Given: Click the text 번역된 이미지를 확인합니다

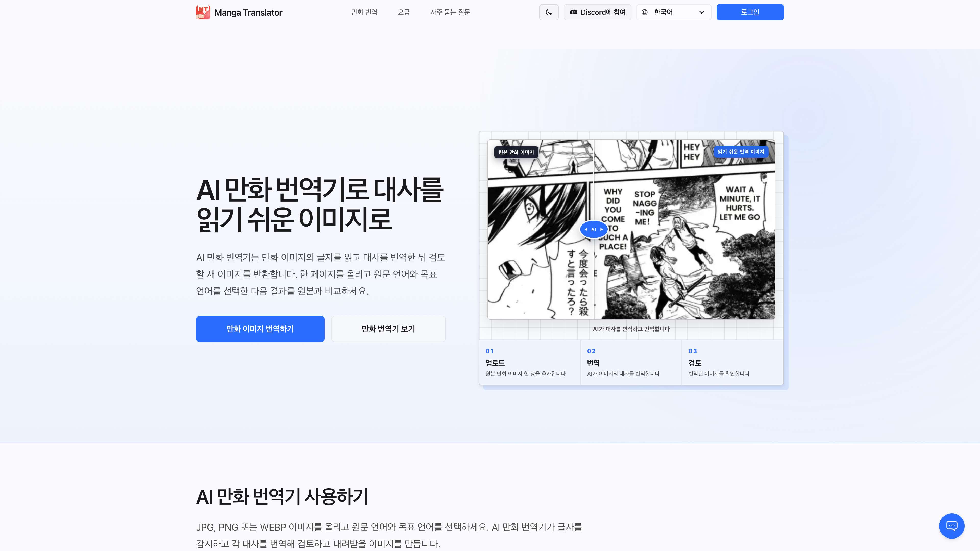Looking at the screenshot, I should click(x=719, y=374).
